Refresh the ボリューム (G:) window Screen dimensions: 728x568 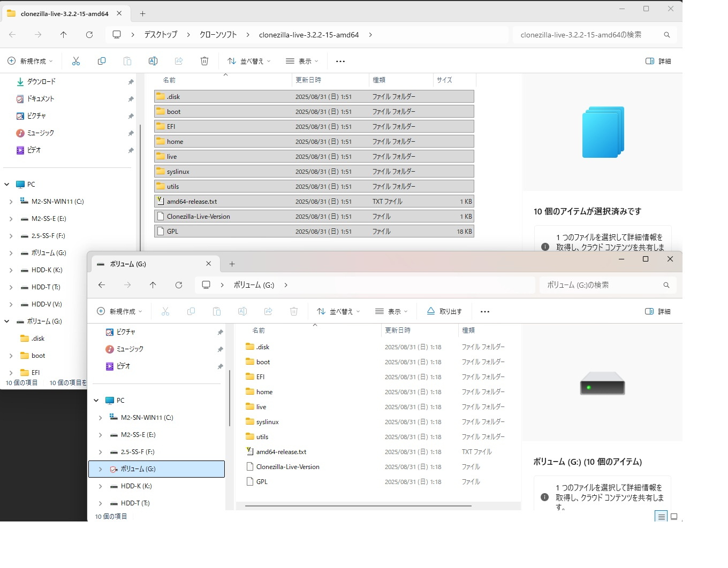click(x=179, y=285)
